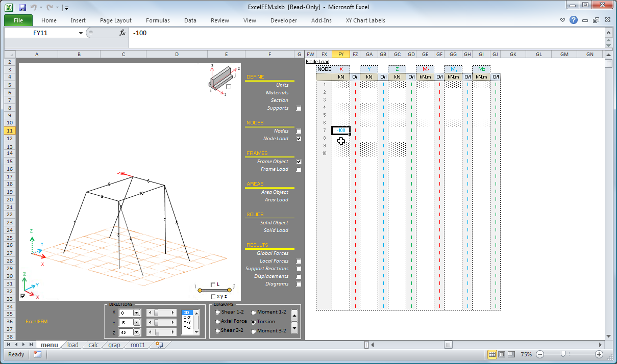Click the Excel application icon in title bar
617x364 pixels.
[x=9, y=8]
